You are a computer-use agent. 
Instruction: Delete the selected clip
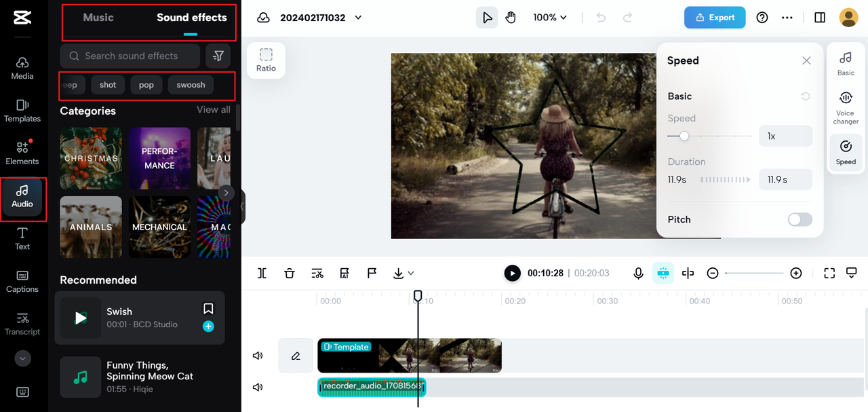[x=290, y=273]
